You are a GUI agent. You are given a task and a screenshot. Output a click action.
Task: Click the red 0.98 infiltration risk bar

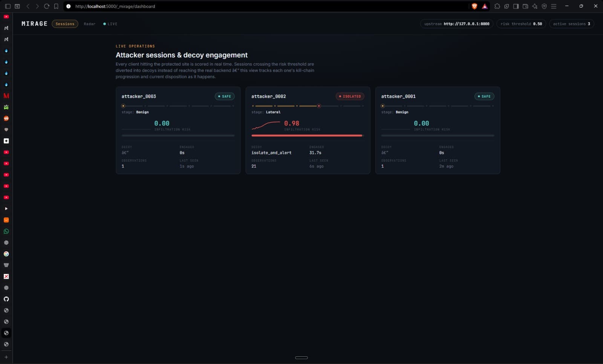(x=307, y=135)
